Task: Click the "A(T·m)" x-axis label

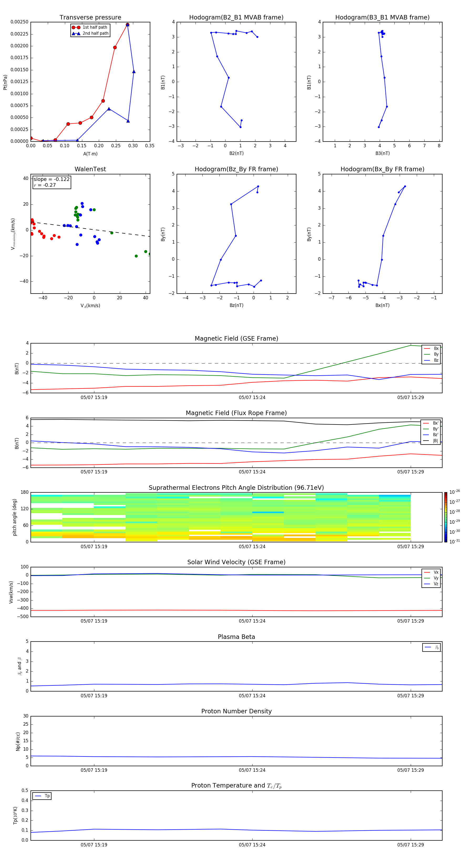Action: (90, 154)
